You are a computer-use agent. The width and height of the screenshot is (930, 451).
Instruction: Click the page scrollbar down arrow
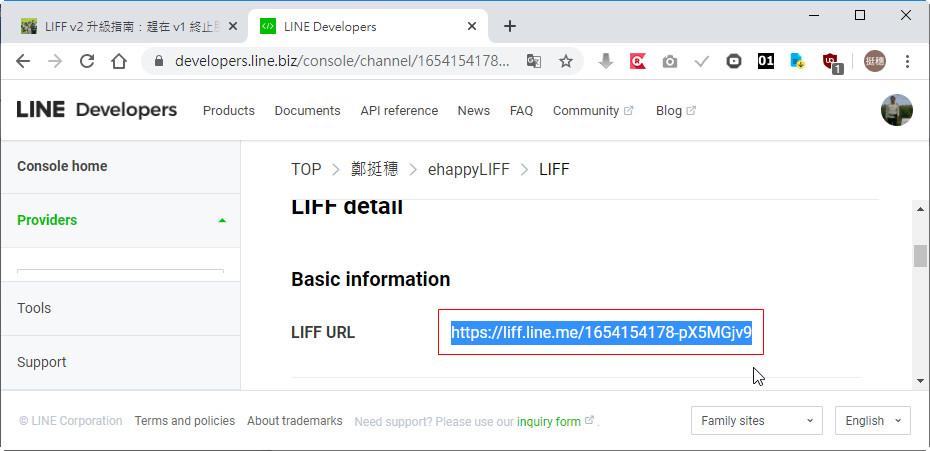[x=920, y=380]
